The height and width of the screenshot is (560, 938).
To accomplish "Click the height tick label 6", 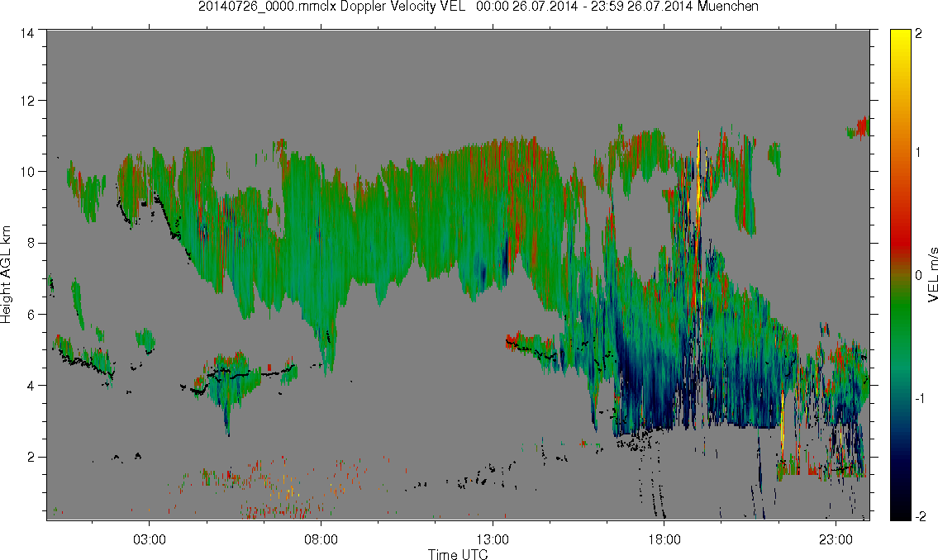I will coord(31,315).
